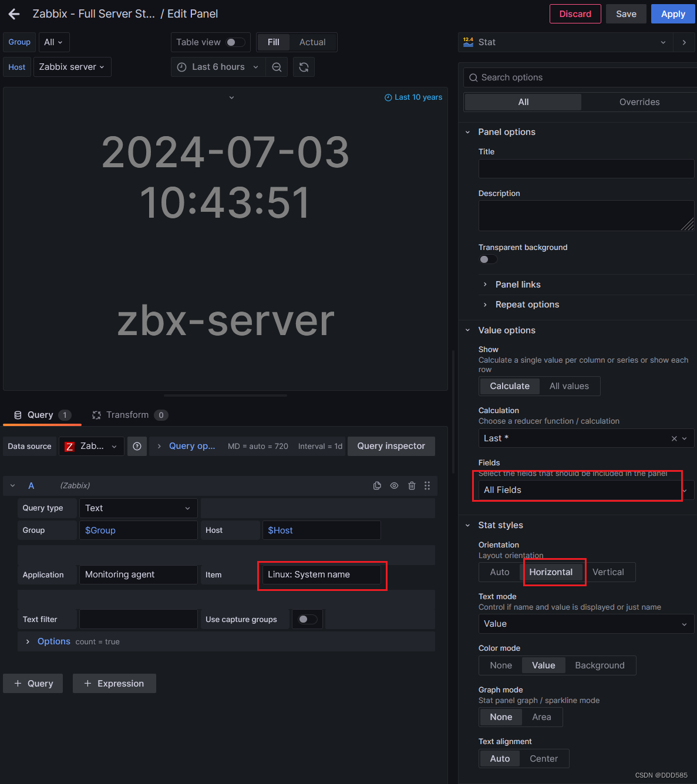Image resolution: width=697 pixels, height=784 pixels.
Task: Expand the panel options side pane arrow
Action: tap(684, 42)
